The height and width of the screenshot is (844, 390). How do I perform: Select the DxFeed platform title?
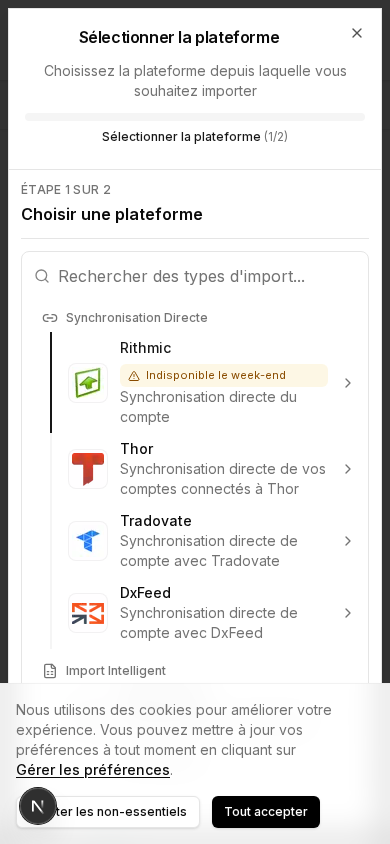click(x=146, y=593)
